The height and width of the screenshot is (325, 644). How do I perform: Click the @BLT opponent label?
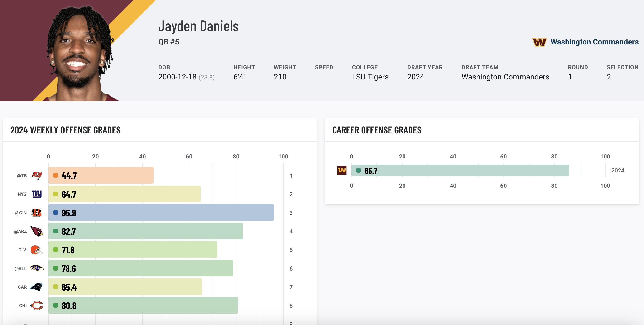tap(20, 268)
